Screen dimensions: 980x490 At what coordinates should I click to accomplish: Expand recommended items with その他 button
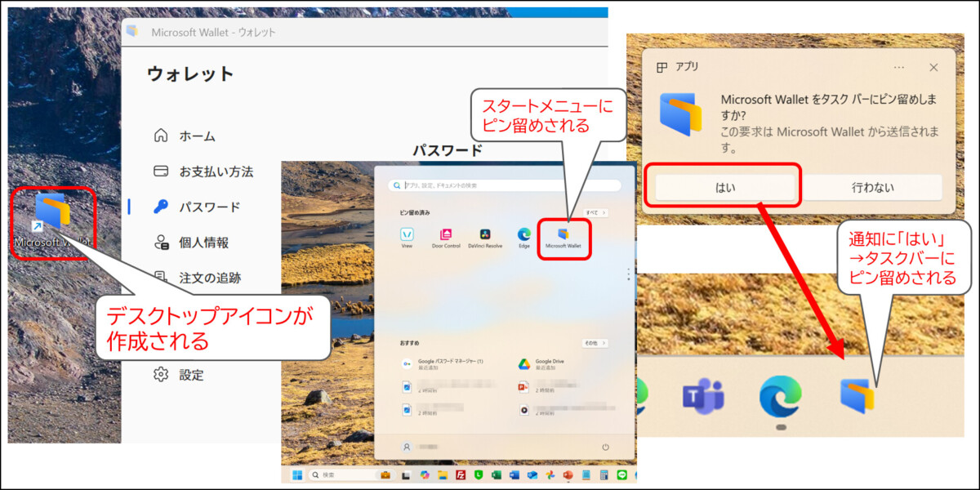click(x=595, y=343)
